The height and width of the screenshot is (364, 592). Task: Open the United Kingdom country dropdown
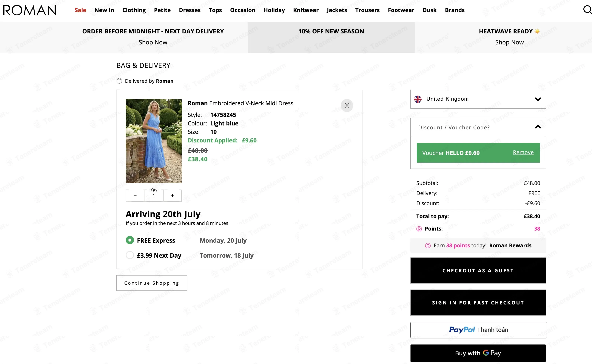click(x=478, y=99)
